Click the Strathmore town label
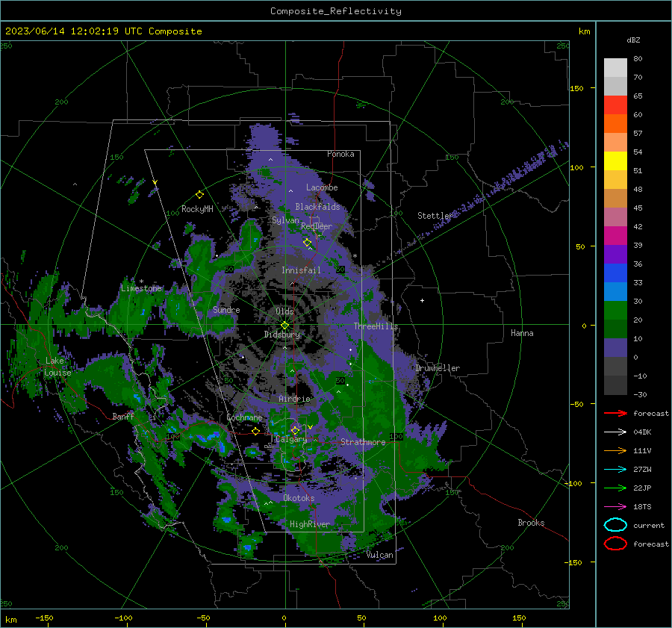Viewport: 672px width, 628px height. [x=363, y=442]
